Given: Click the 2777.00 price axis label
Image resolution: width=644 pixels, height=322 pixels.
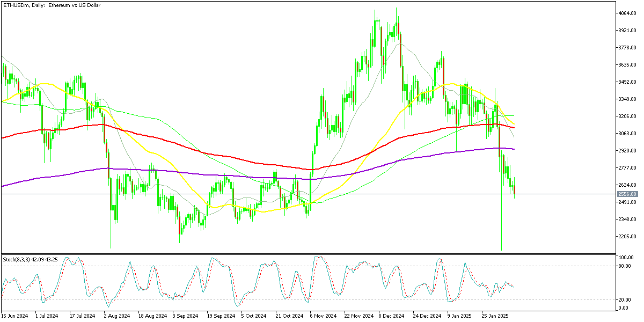Looking at the screenshot, I should [x=627, y=168].
